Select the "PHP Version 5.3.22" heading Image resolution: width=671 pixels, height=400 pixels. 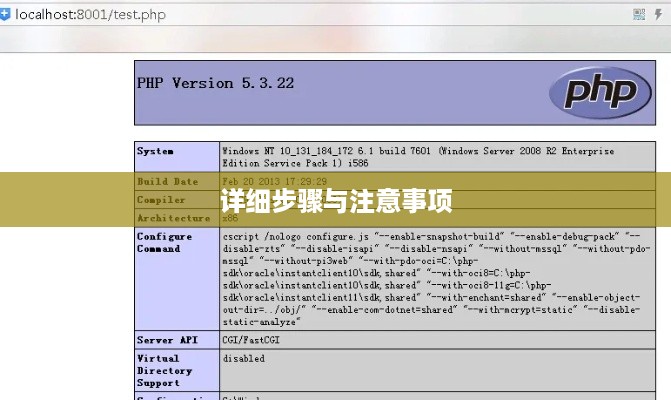coord(215,83)
